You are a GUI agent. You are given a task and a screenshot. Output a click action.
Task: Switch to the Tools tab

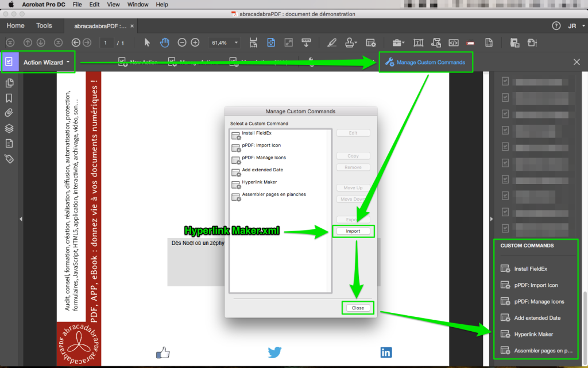[x=44, y=25]
